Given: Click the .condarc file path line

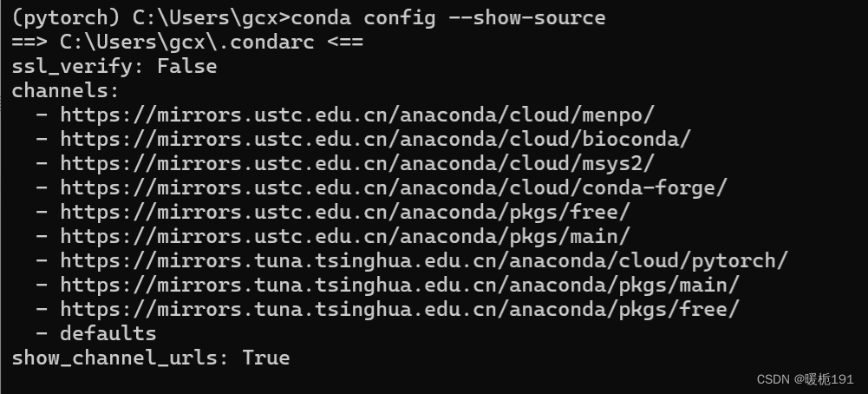Looking at the screenshot, I should tap(187, 43).
